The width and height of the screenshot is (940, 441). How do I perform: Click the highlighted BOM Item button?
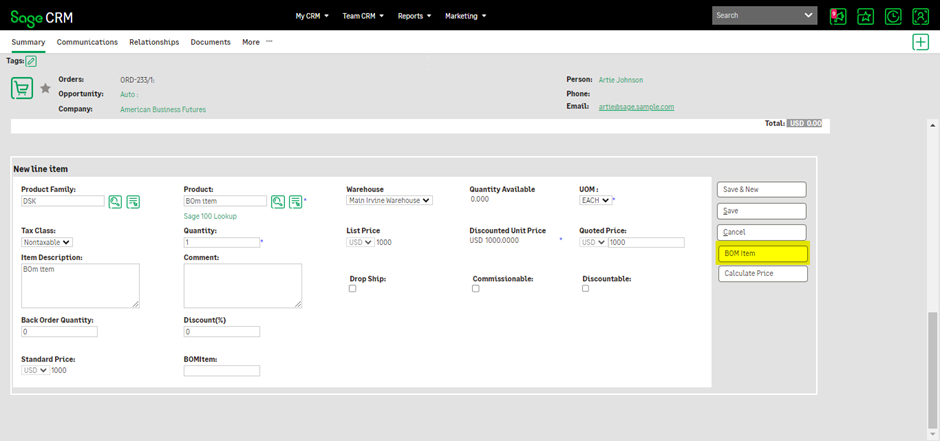(762, 253)
